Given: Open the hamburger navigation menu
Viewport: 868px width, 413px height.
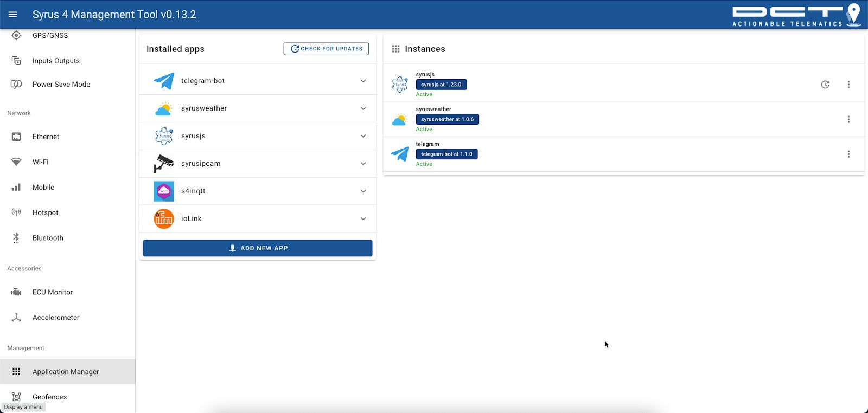Looking at the screenshot, I should 12,15.
